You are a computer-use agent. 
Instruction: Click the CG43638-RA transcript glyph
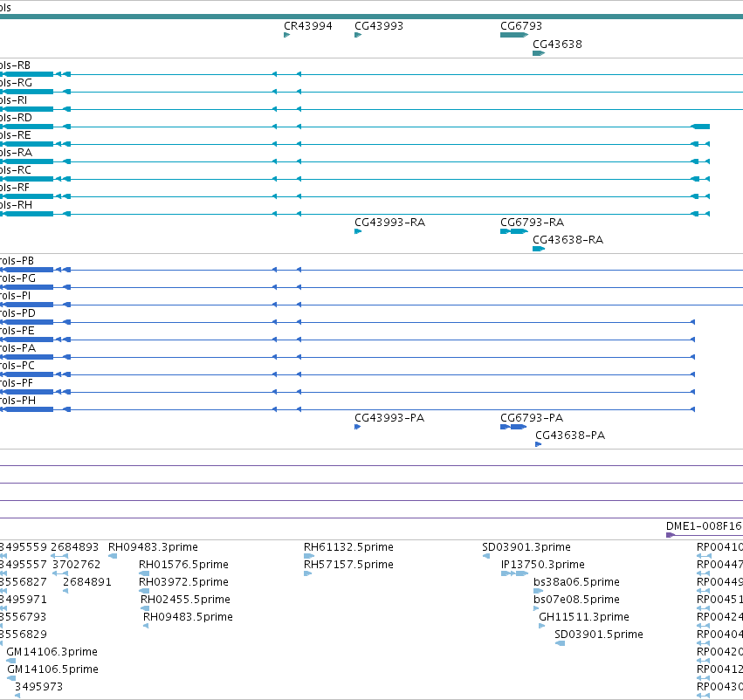pyautogui.click(x=539, y=249)
